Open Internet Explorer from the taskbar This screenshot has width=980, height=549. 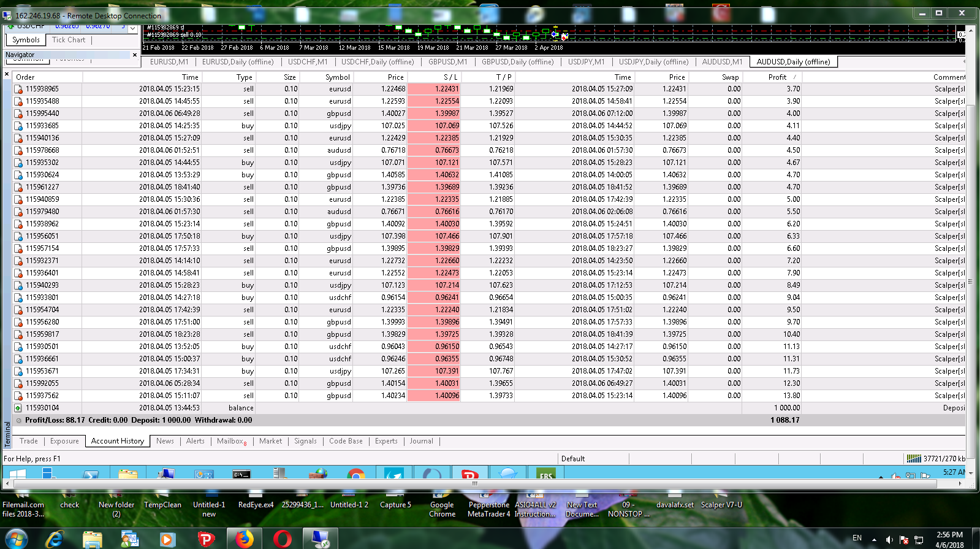(x=55, y=539)
